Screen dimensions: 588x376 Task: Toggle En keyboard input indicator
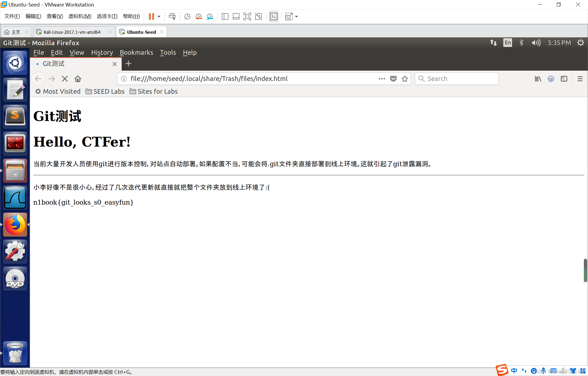tap(507, 43)
